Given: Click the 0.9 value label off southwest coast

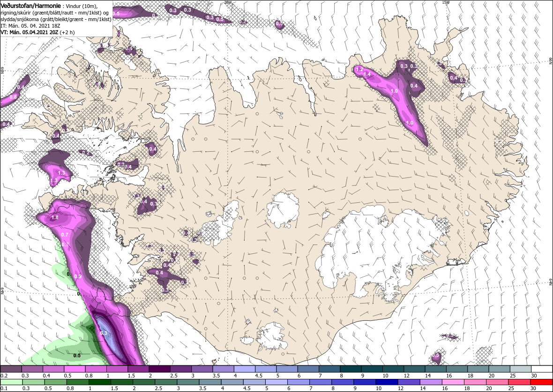Looking at the screenshot, I should pos(78,276).
